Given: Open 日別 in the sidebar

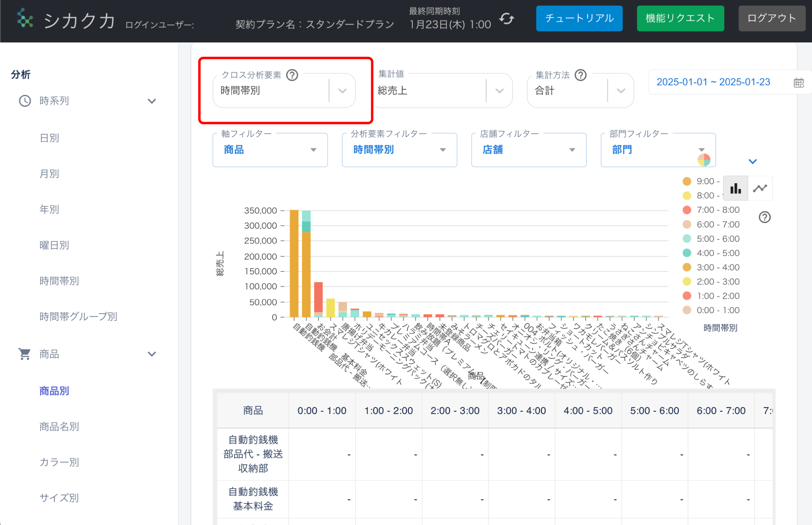Looking at the screenshot, I should click(x=49, y=138).
